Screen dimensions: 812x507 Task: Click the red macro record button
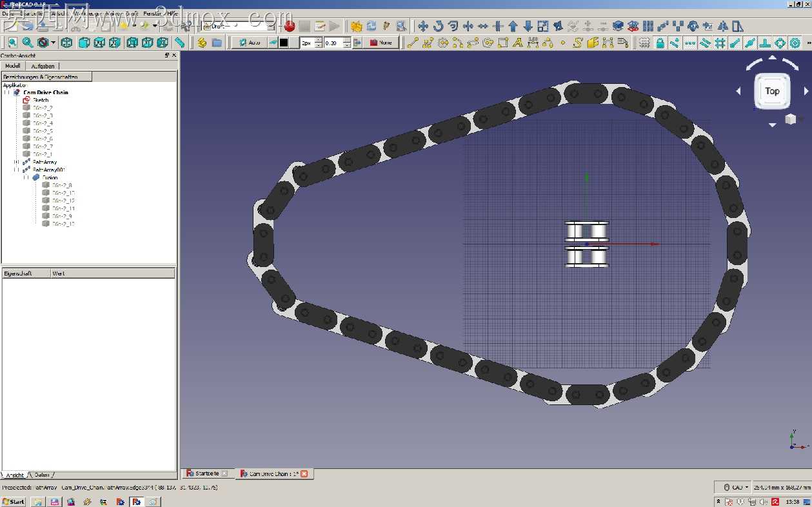pos(290,26)
